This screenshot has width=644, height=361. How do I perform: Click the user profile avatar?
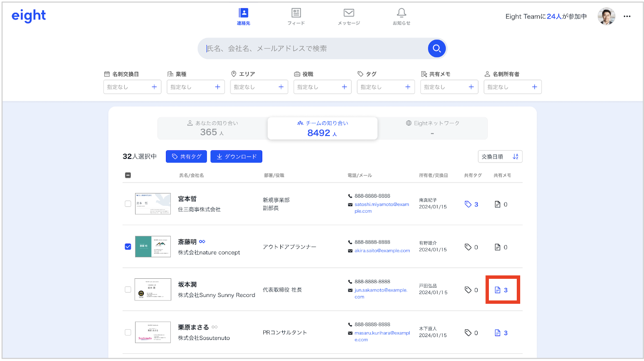(x=606, y=17)
